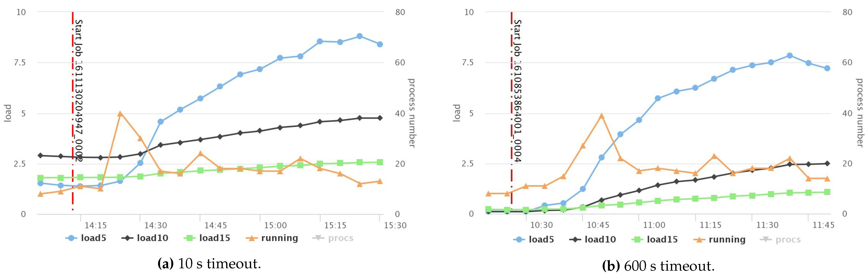Click running series peak triangle in 10 s chart
868x274 pixels.
(x=120, y=114)
